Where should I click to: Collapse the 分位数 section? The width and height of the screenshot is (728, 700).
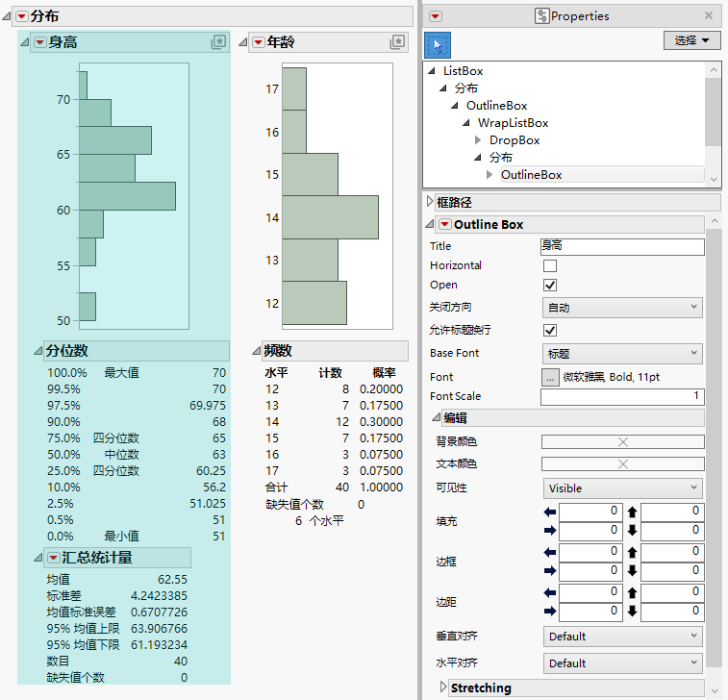click(38, 351)
